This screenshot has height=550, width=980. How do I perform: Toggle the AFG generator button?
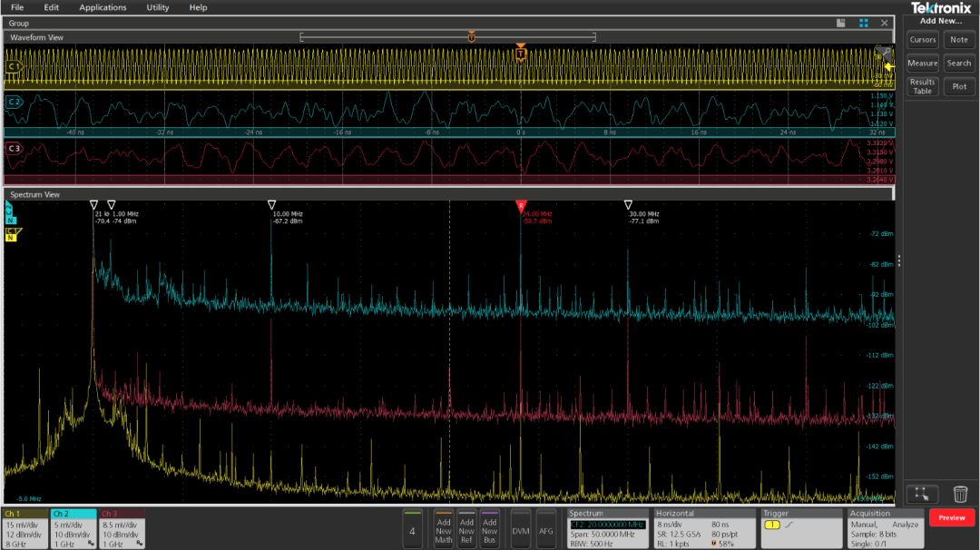coord(546,529)
